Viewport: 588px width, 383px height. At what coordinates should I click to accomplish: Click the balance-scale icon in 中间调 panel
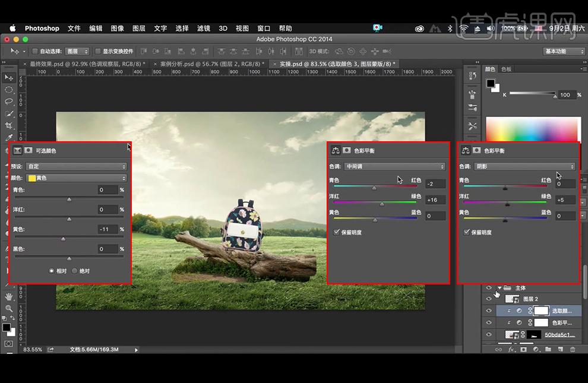[x=336, y=150]
